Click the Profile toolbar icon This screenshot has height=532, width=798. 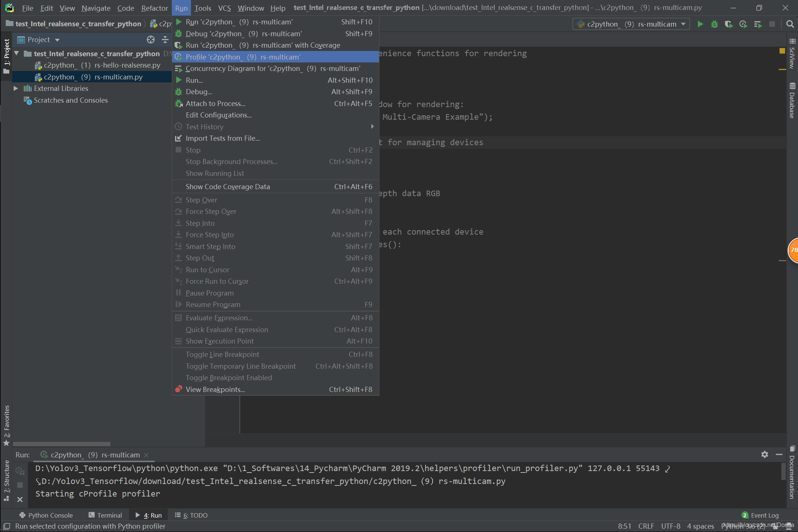[743, 24]
